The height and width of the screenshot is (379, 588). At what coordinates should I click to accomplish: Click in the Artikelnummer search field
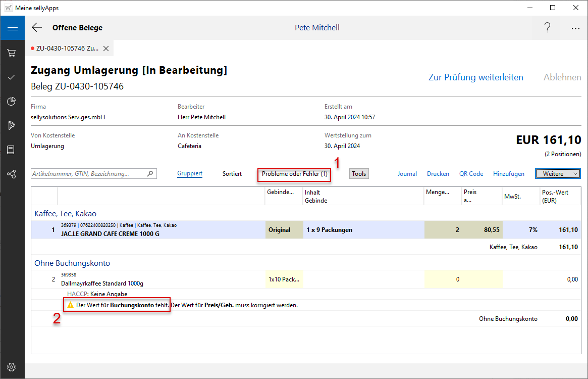coord(88,174)
